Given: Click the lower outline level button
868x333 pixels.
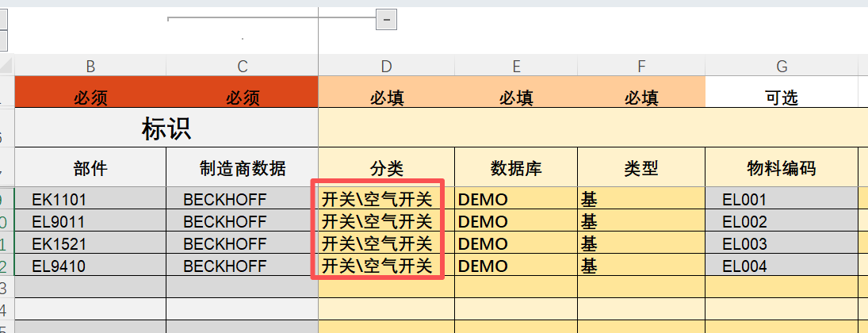Looking at the screenshot, I should click(x=3, y=40).
